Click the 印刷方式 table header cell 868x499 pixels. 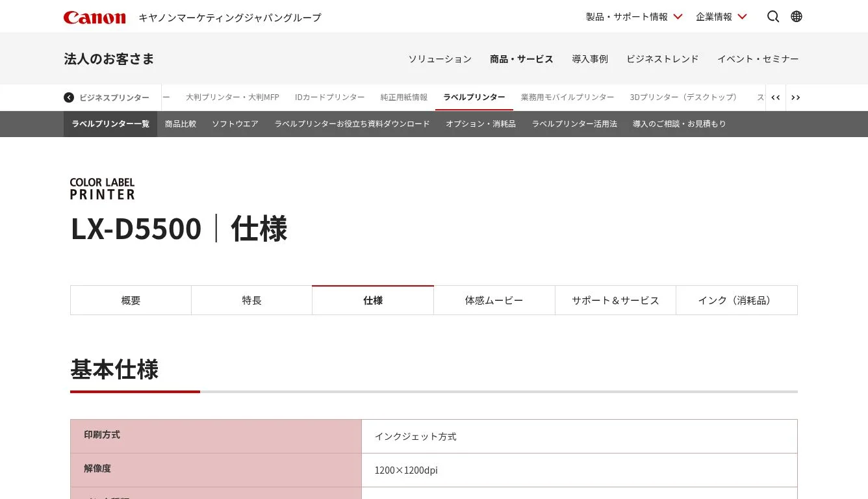point(216,436)
